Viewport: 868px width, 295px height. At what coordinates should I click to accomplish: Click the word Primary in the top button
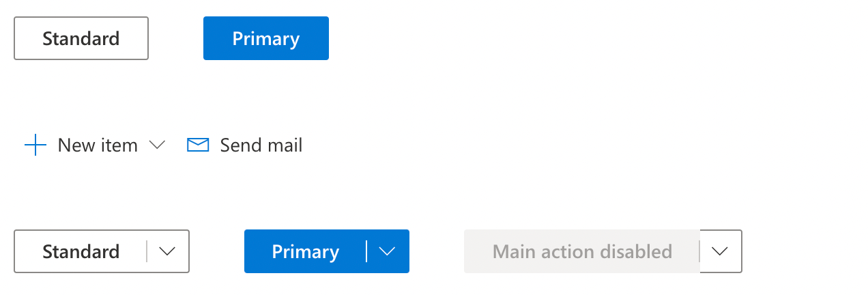265,38
